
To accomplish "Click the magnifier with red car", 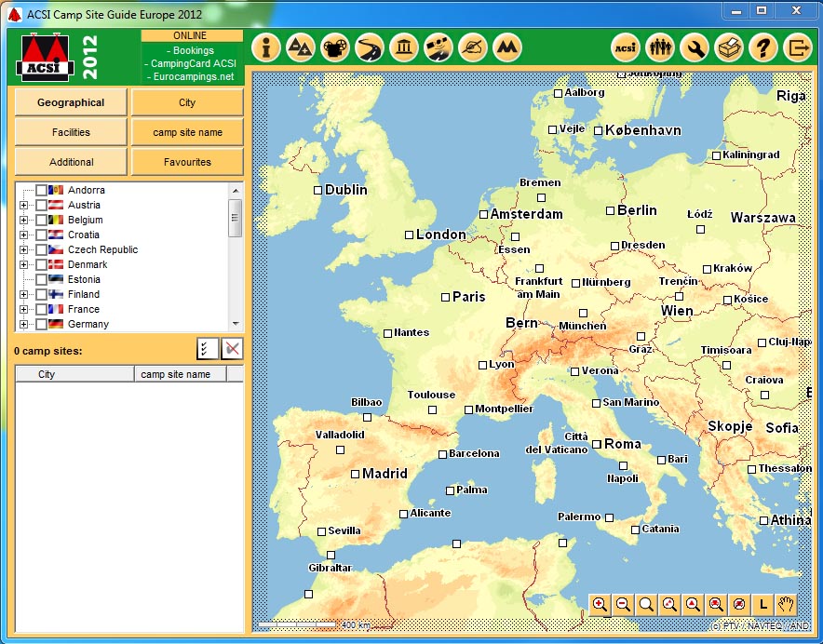I will pos(716,605).
